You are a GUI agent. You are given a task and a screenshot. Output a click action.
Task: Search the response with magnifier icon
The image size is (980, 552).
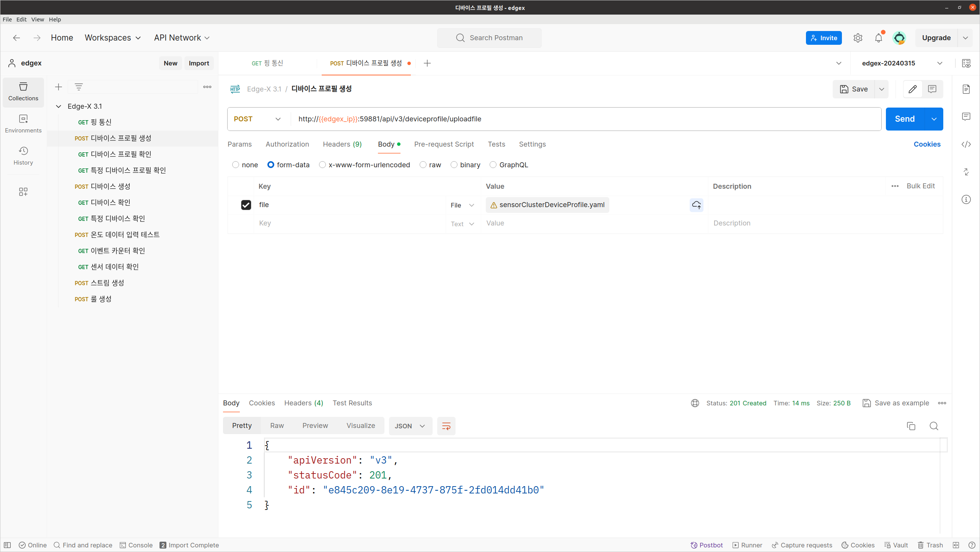click(x=934, y=426)
